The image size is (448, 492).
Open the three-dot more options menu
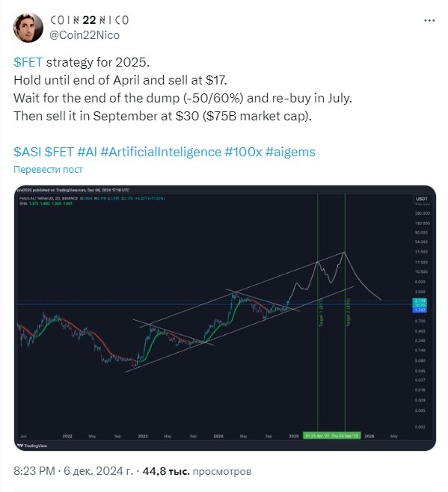pos(429,21)
